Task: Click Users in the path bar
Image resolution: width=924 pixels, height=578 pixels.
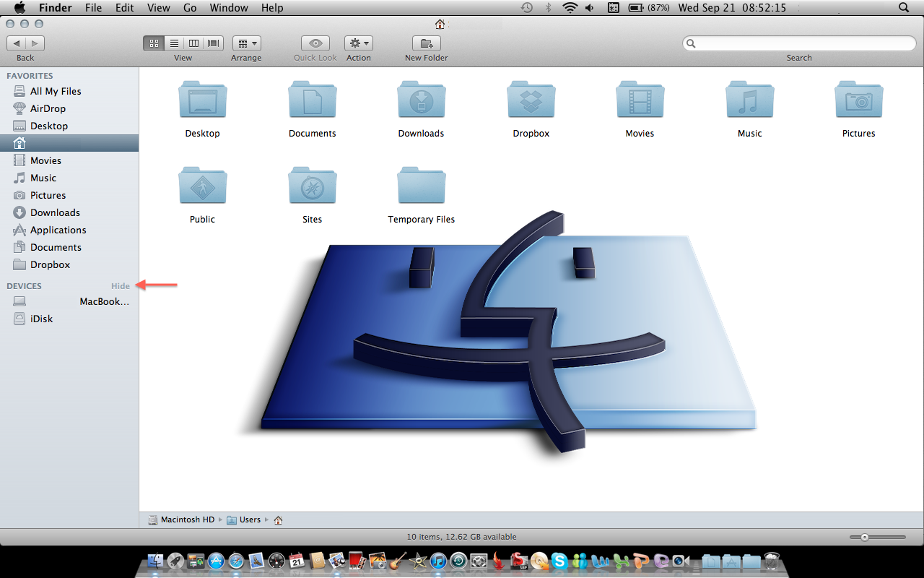Action: coord(244,519)
